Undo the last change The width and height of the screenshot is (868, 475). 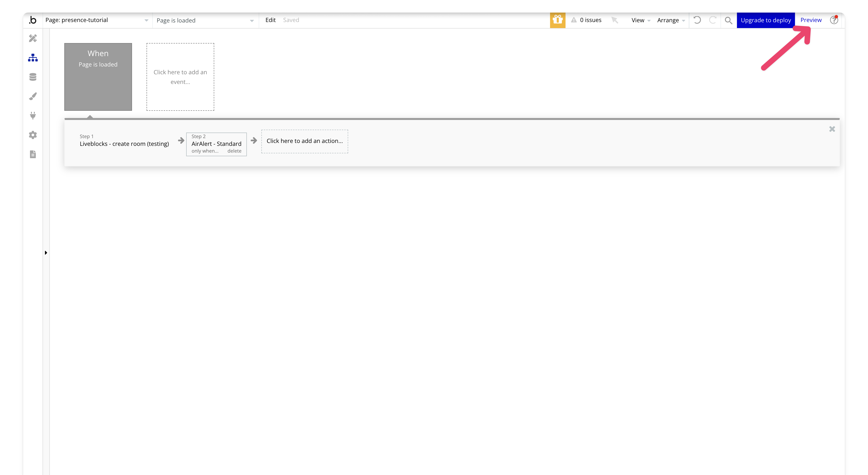(697, 20)
